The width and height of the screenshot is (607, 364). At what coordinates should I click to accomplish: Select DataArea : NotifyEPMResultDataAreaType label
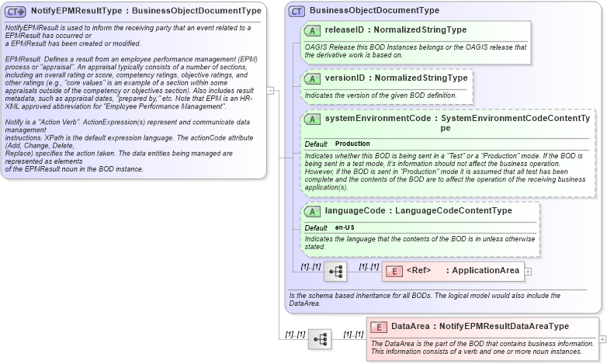480,327
